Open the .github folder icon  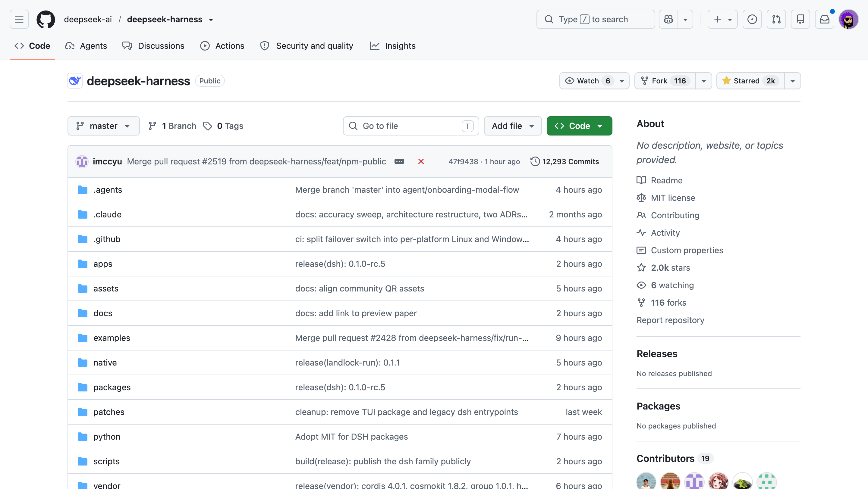tap(83, 239)
